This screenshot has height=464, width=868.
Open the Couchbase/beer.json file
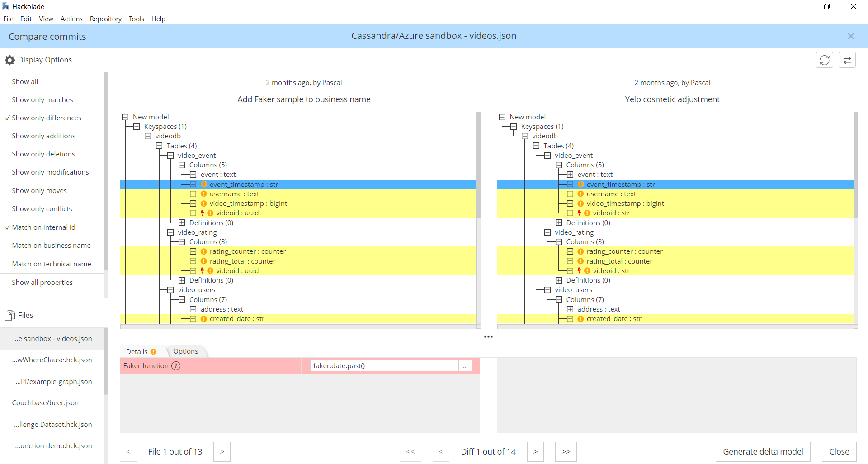click(45, 402)
